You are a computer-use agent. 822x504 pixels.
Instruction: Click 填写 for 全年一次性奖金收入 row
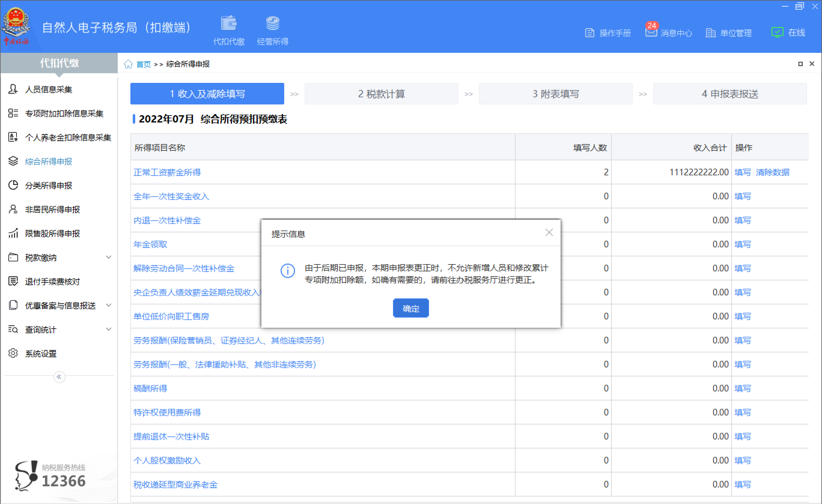tap(743, 196)
